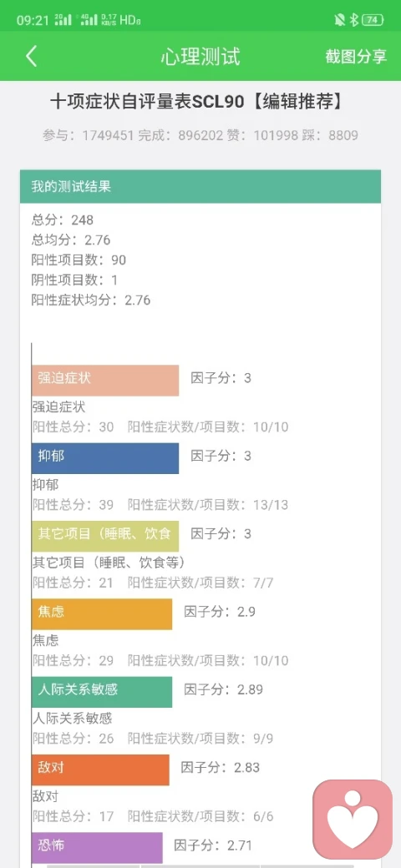The width and height of the screenshot is (401, 868).
Task: Select the red-orange 敌对 bar
Action: tap(100, 770)
